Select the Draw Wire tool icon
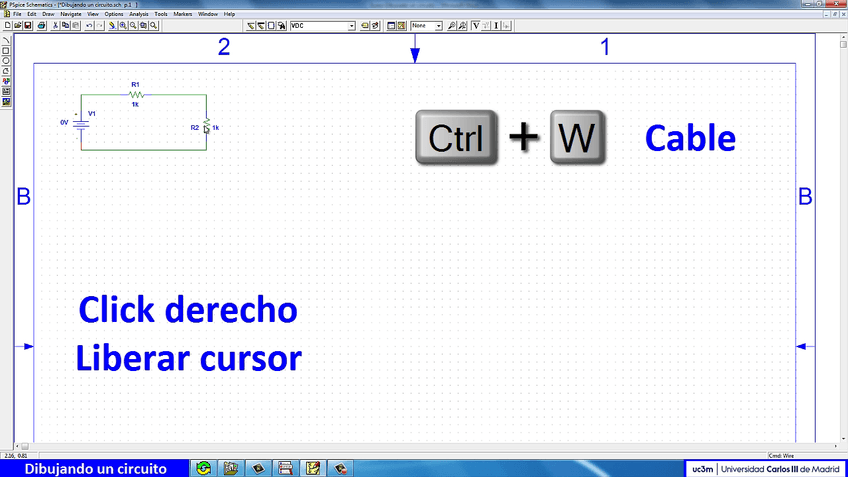Image resolution: width=848 pixels, height=477 pixels. [x=250, y=25]
